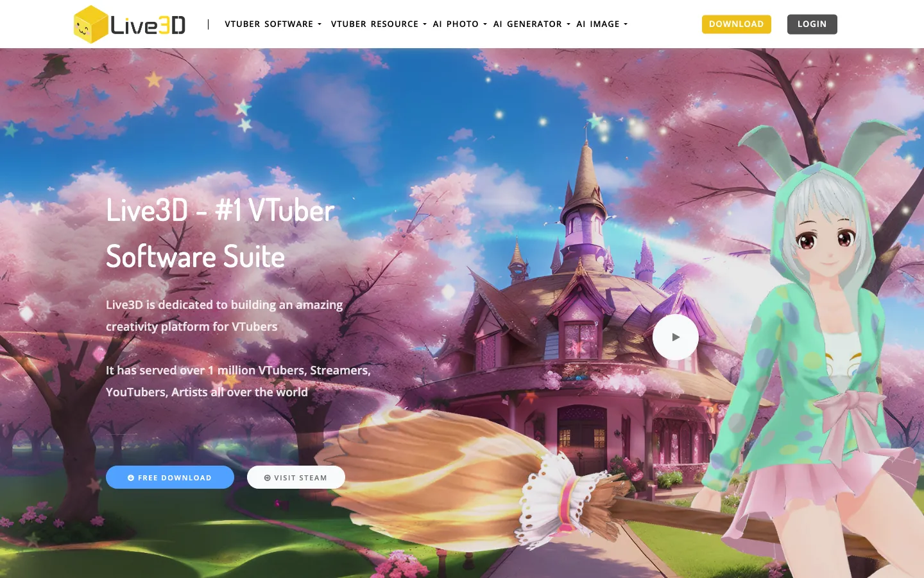Open the AI Generator menu

click(531, 24)
